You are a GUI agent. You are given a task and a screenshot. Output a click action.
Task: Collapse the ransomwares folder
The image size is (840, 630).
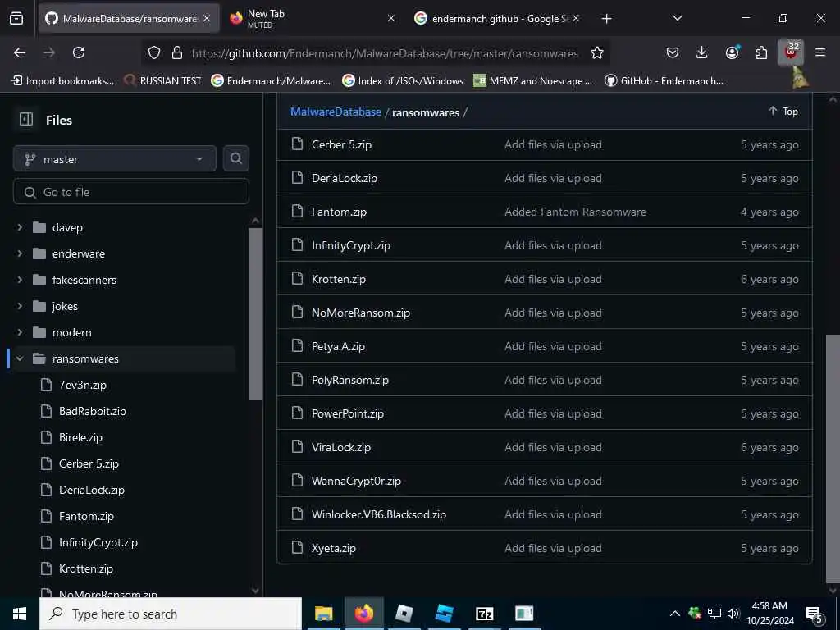tap(20, 358)
